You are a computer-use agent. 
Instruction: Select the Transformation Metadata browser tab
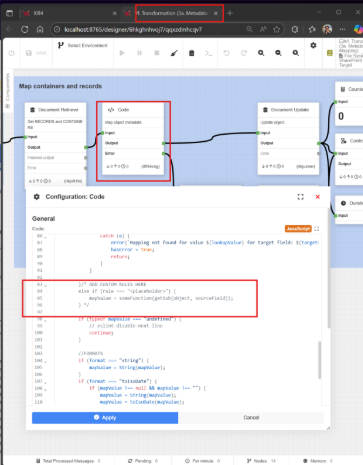[173, 13]
